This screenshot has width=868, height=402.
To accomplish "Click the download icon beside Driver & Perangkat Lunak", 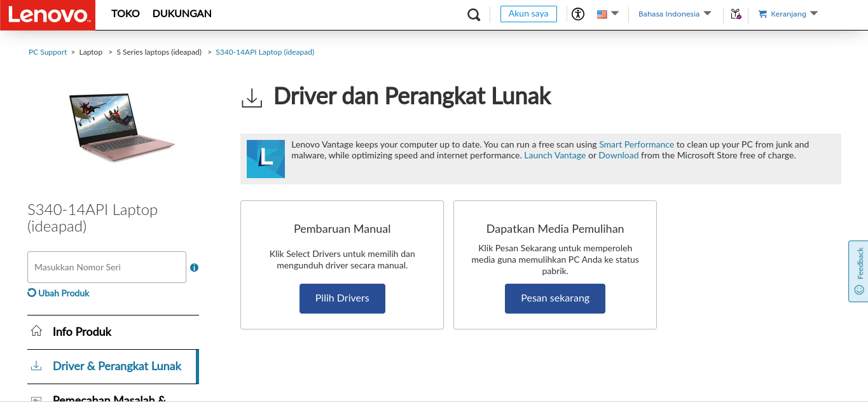I will (x=37, y=366).
